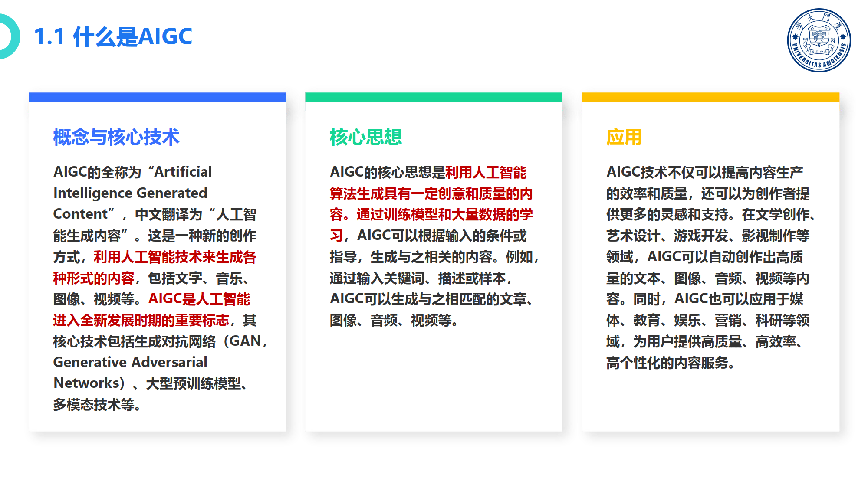Click the red text "算法生成具有一定创意和质量的内"

click(x=431, y=193)
